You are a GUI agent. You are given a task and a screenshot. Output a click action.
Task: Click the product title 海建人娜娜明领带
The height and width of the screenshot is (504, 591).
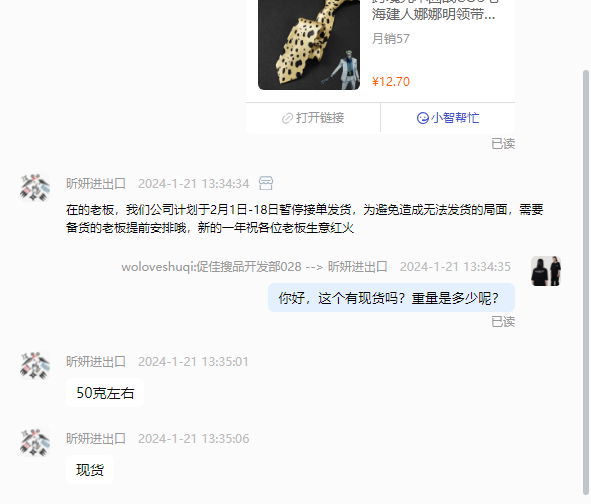tap(433, 14)
